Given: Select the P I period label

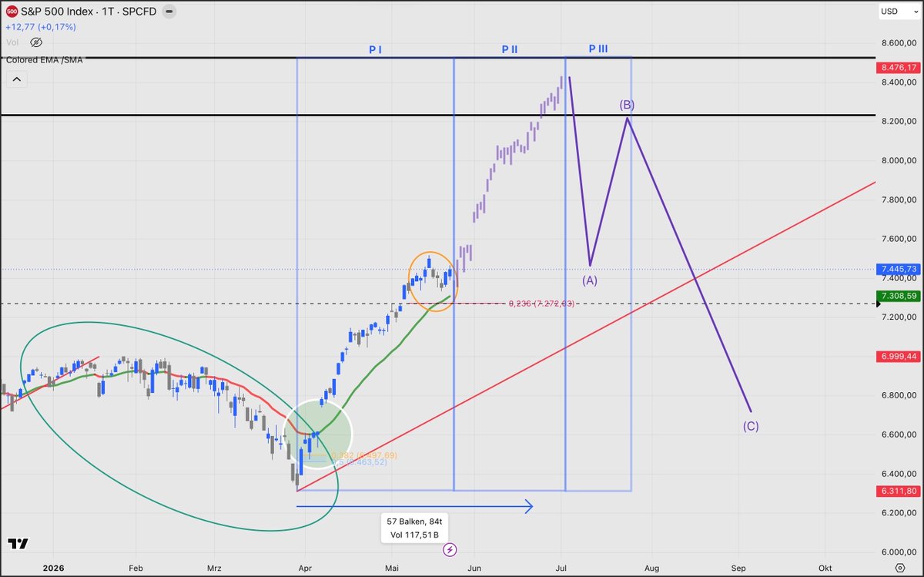Looking at the screenshot, I should point(375,49).
